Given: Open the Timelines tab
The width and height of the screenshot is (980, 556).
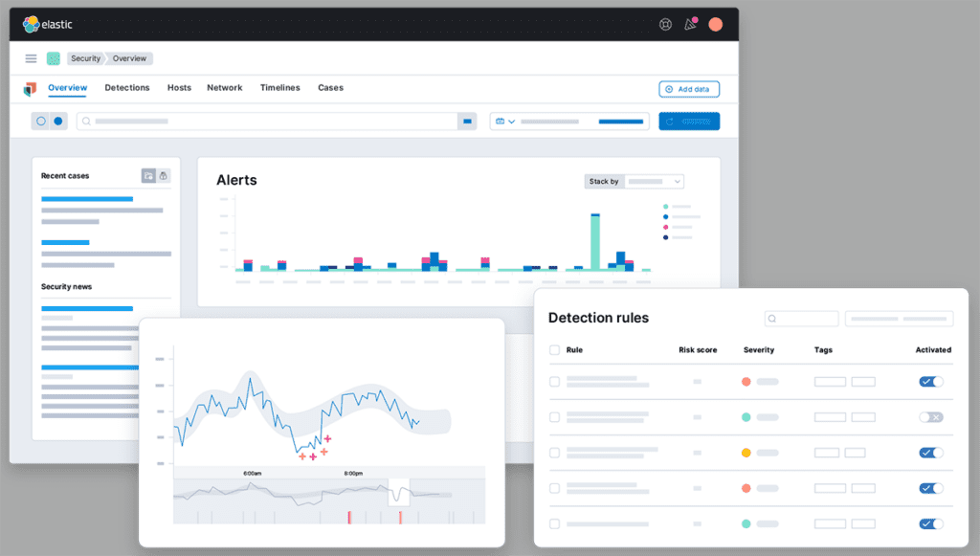Looking at the screenshot, I should 279,87.
